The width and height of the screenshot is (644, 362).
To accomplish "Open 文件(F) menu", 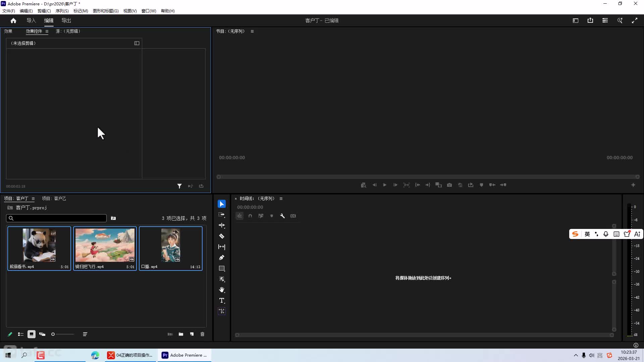I will tap(9, 11).
